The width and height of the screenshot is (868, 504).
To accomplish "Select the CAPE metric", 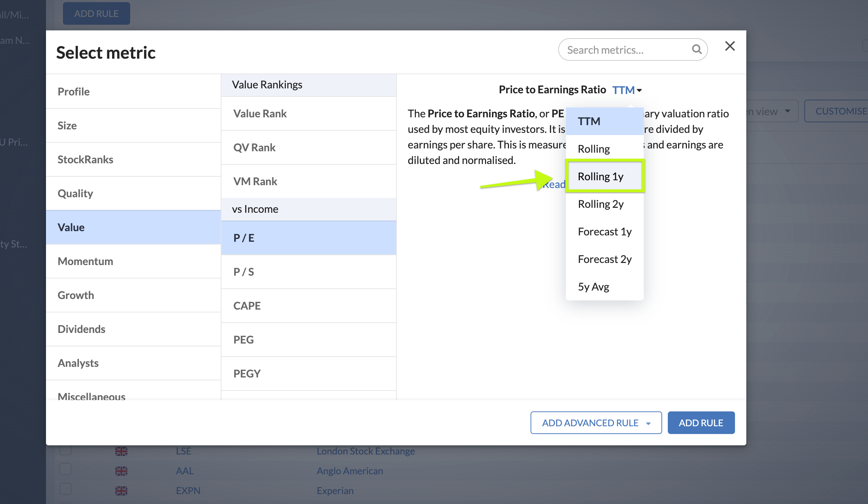I will tap(308, 306).
